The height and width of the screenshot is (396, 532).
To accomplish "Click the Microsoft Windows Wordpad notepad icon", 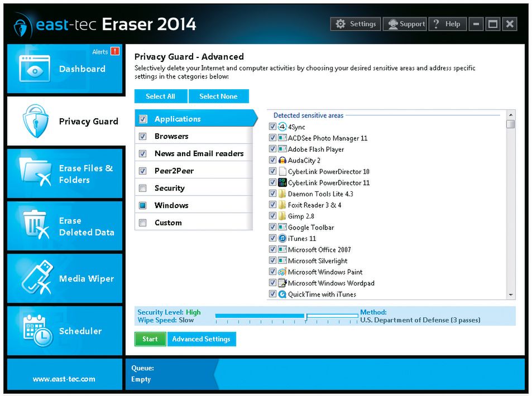I will pos(282,282).
